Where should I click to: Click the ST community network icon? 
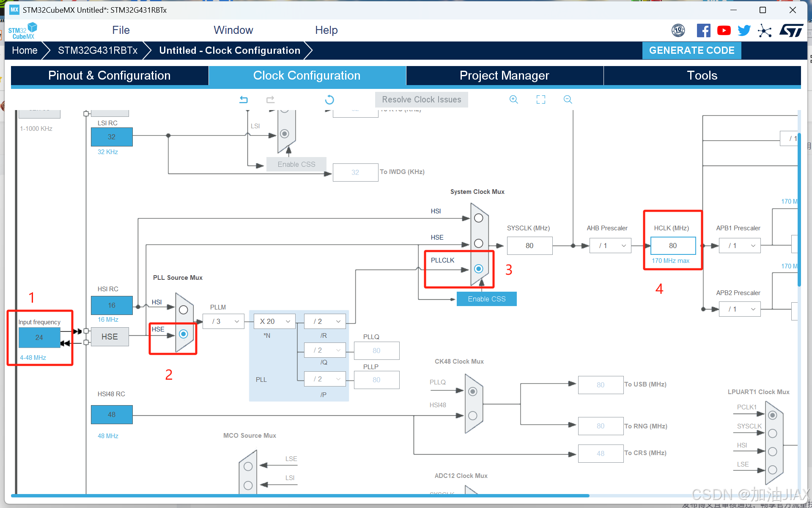coord(765,30)
